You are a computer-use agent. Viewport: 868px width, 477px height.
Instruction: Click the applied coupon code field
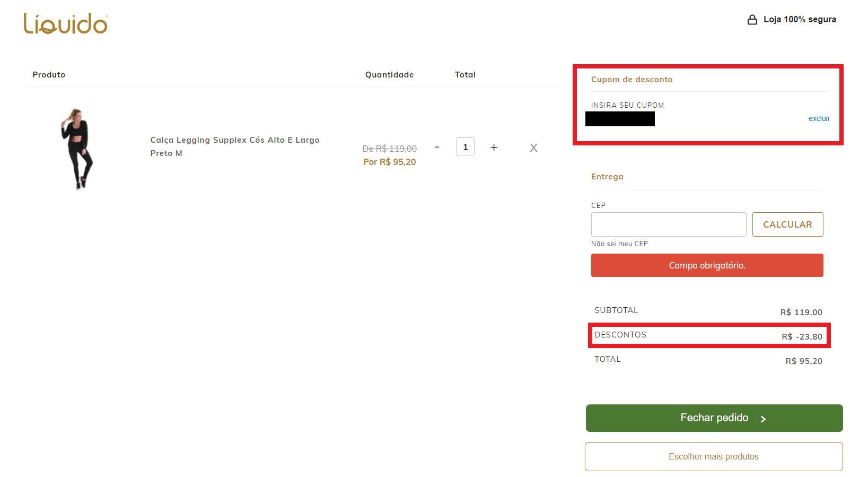tap(620, 119)
